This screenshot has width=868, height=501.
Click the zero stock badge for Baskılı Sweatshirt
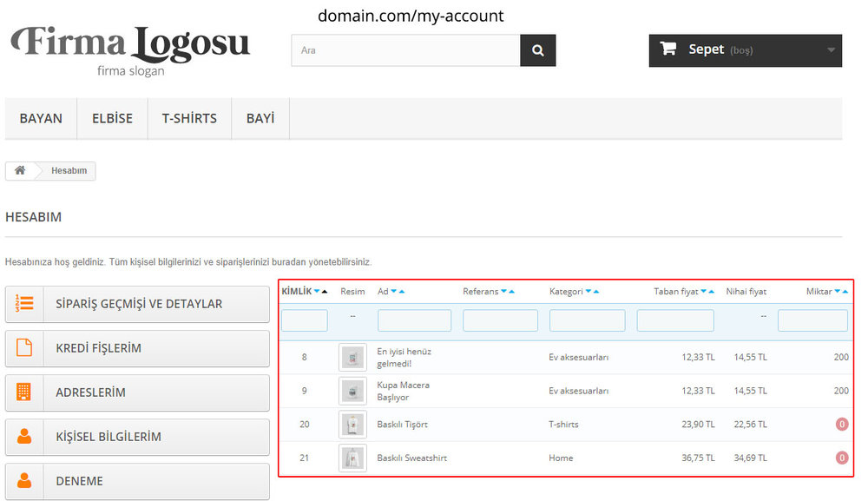click(842, 458)
